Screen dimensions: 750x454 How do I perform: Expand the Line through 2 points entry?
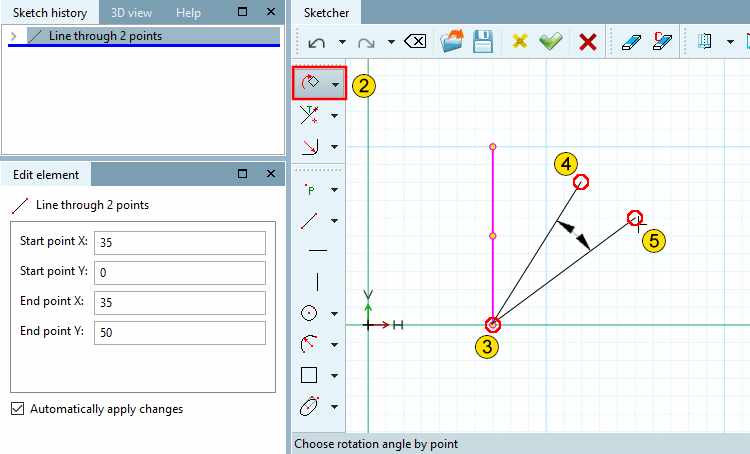pyautogui.click(x=14, y=36)
